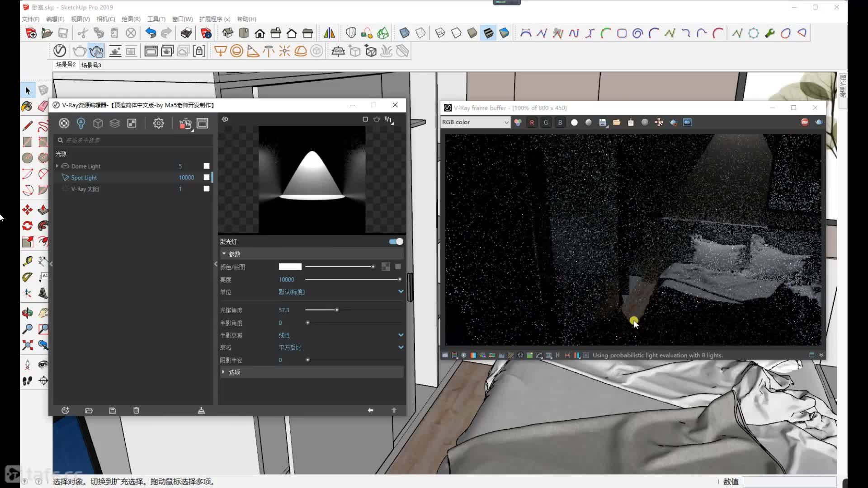Viewport: 868px width, 488px height.
Task: Open 衰减 dropdown 平方反比
Action: tap(341, 347)
